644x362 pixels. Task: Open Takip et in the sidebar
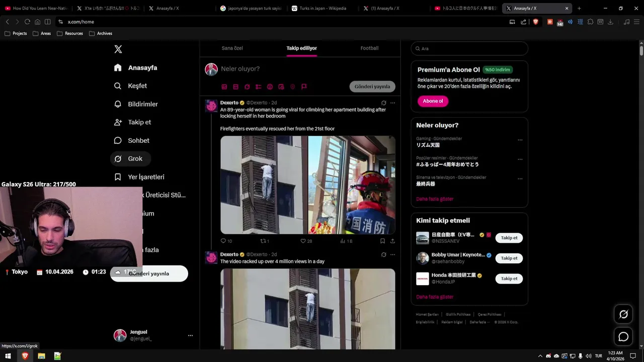click(x=132, y=122)
